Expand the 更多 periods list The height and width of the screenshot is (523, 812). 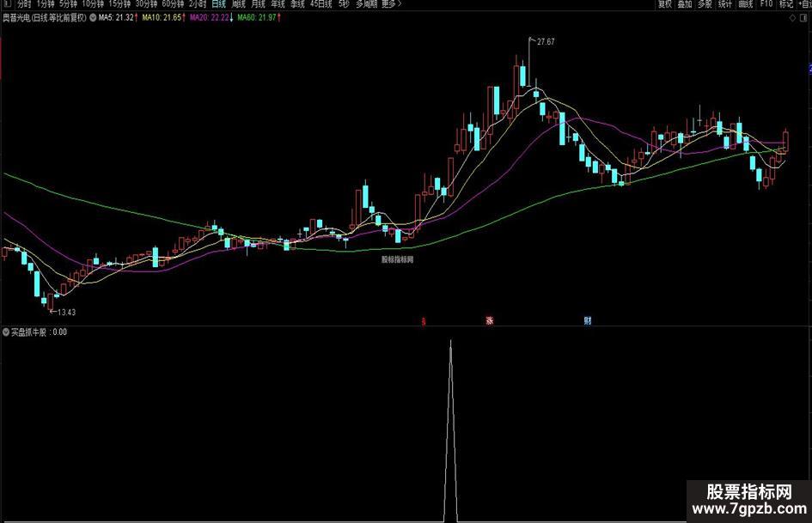392,3
